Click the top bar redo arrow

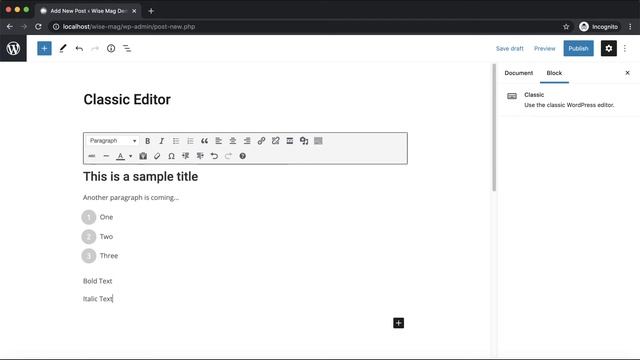pos(95,49)
